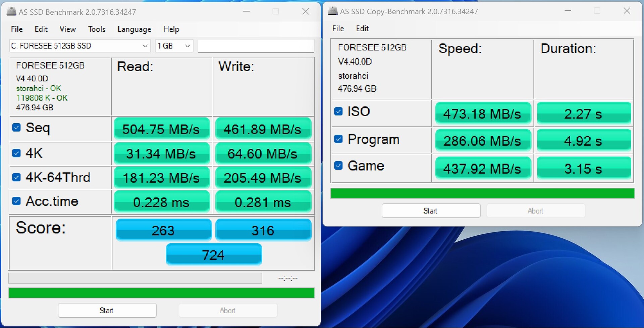Toggle the Game copy test checkbox

point(338,166)
